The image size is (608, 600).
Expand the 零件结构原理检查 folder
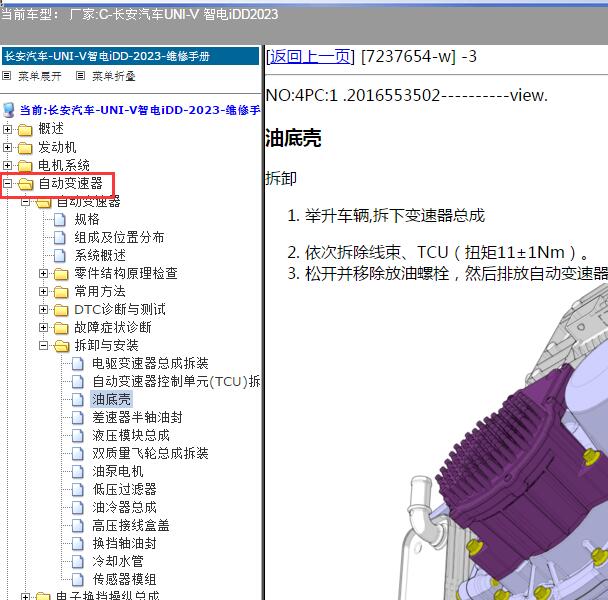pos(43,274)
